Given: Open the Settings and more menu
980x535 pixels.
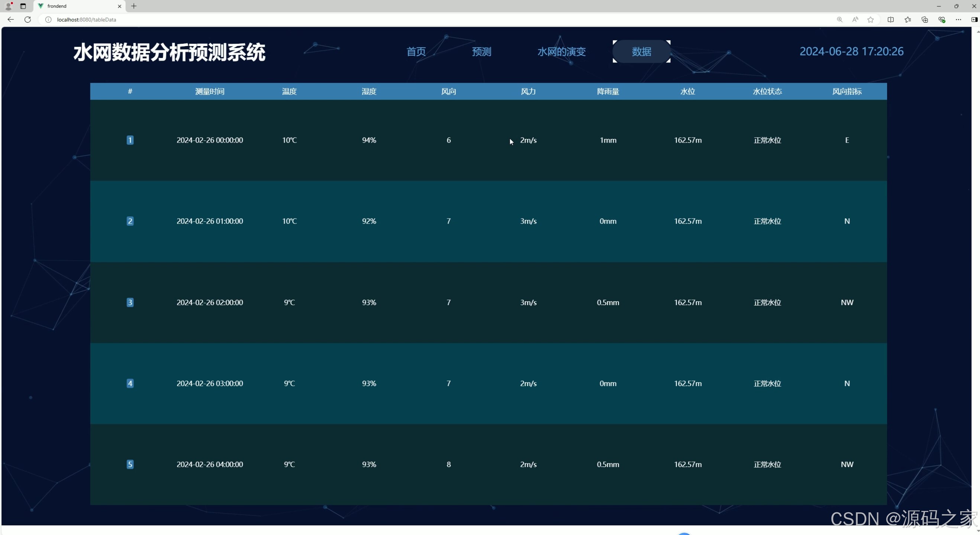Looking at the screenshot, I should (x=959, y=19).
